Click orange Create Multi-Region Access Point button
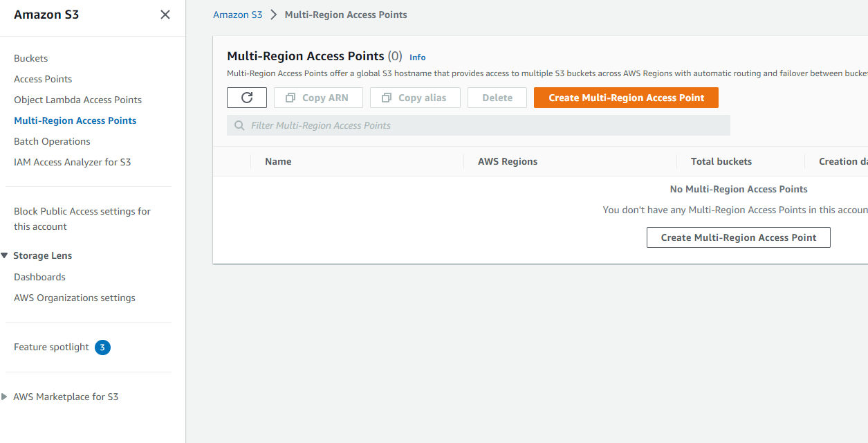 (626, 98)
